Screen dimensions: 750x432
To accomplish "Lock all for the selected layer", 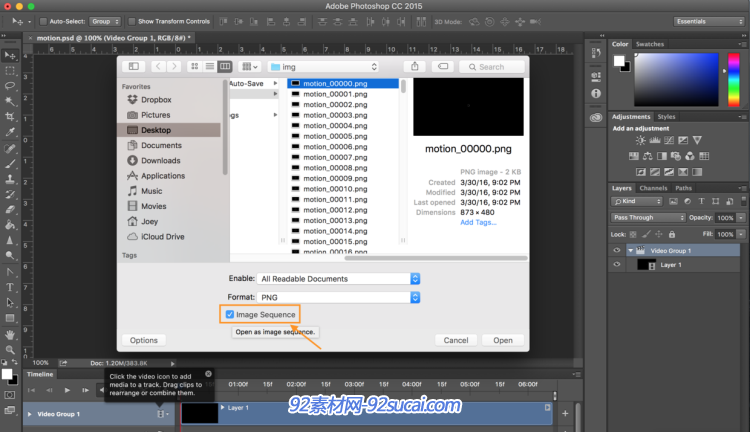I will pyautogui.click(x=672, y=234).
